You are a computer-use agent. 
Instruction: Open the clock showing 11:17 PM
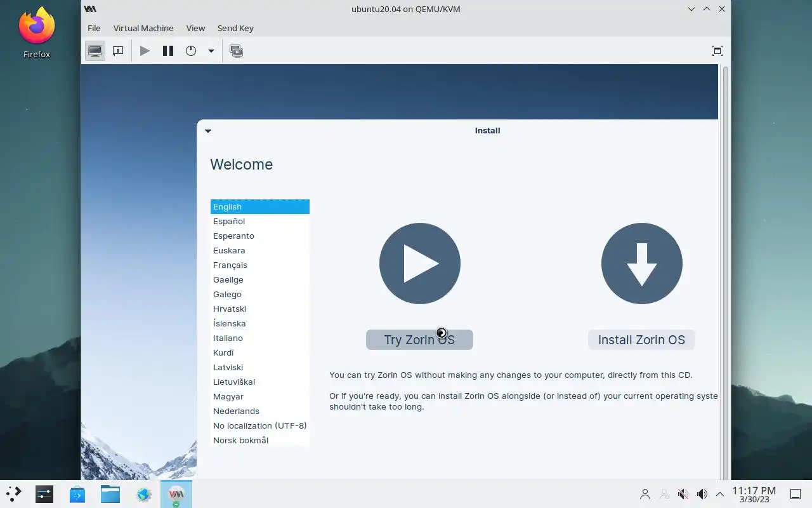pos(754,494)
